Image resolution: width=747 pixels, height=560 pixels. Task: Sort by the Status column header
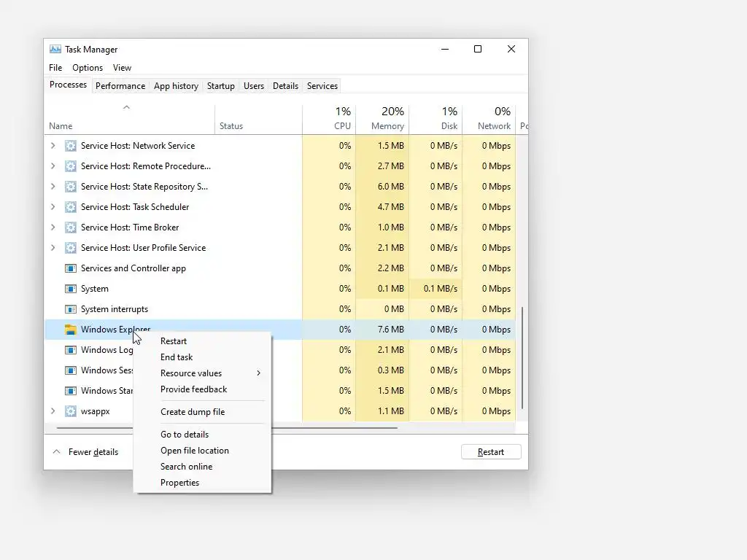coord(259,119)
